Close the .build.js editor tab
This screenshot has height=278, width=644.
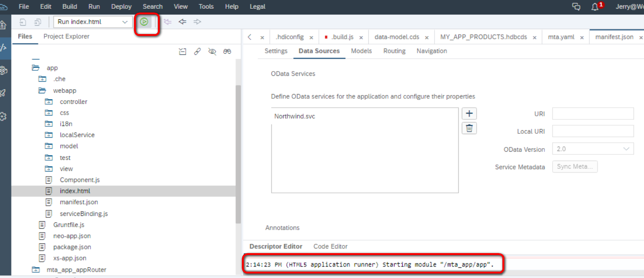tap(361, 38)
